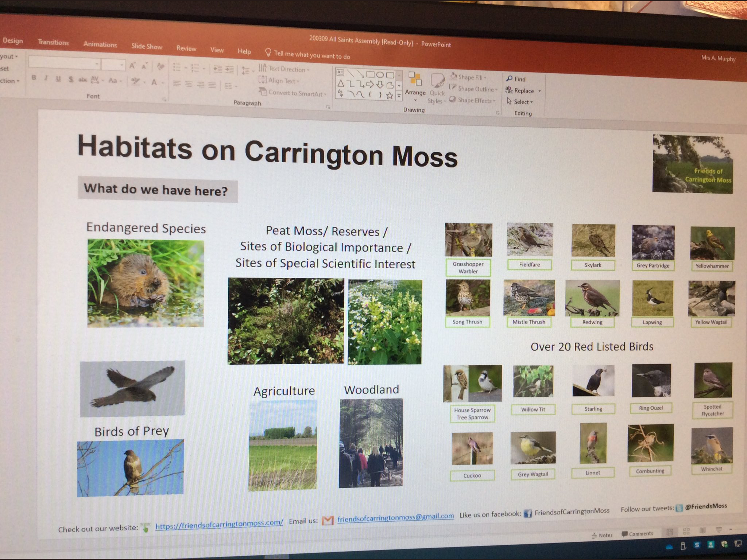Screen dimensions: 747x560
Task: Toggle Bold formatting
Action: click(34, 77)
